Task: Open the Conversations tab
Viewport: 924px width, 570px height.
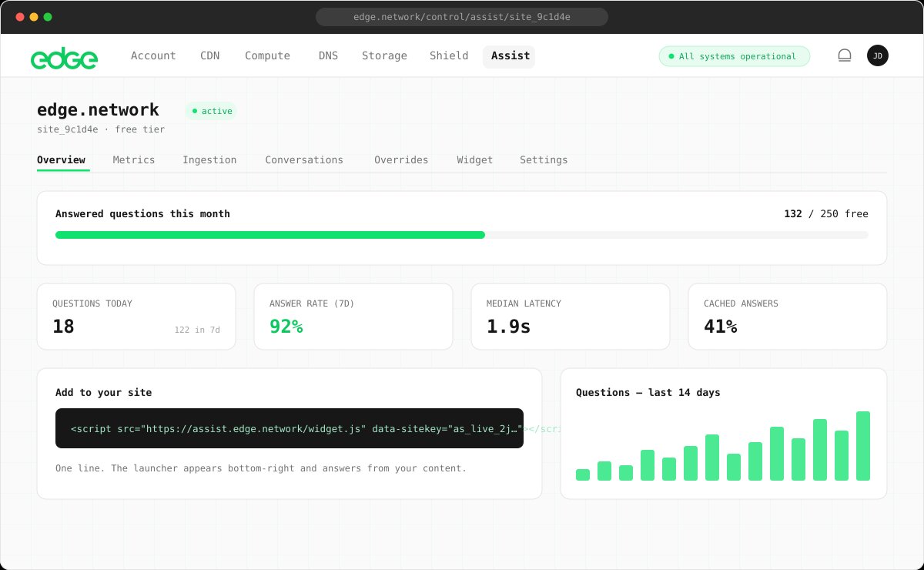Action: (304, 160)
